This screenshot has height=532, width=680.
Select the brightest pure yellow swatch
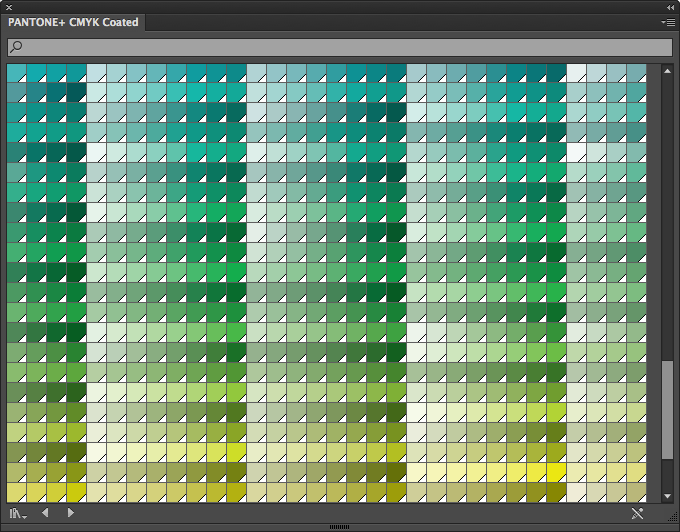[x=556, y=473]
